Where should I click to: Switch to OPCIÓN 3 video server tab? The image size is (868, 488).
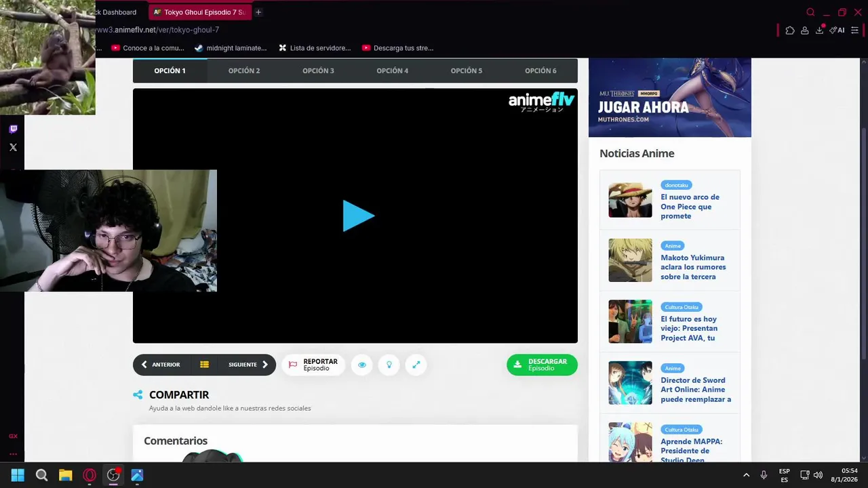(x=318, y=70)
